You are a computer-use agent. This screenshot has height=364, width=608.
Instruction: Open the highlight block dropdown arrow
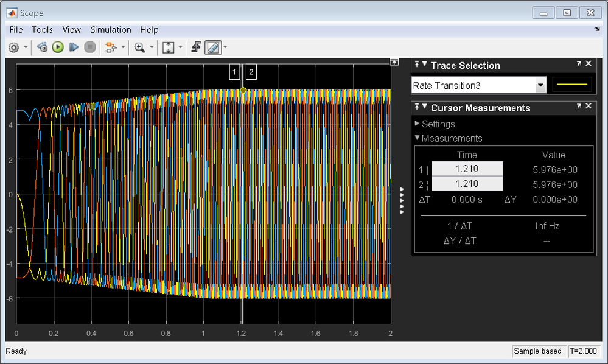click(123, 47)
